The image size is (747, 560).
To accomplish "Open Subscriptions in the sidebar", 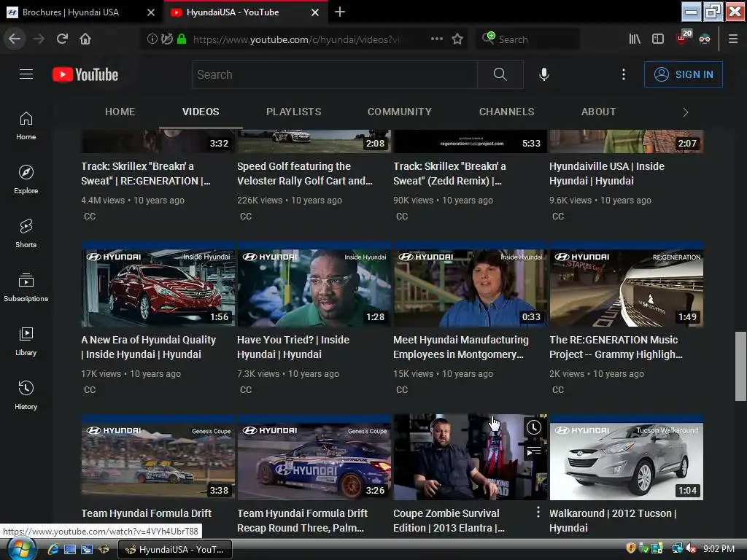I will tap(26, 287).
